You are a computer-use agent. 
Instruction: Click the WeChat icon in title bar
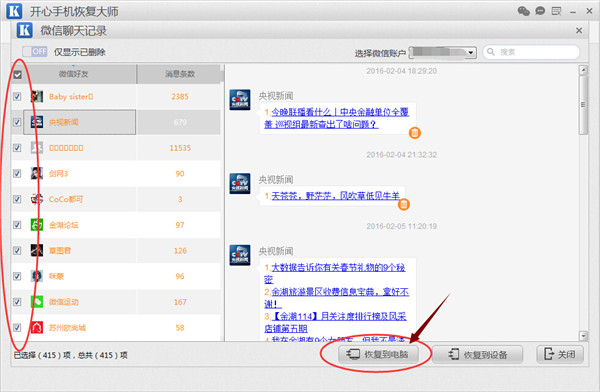point(523,11)
